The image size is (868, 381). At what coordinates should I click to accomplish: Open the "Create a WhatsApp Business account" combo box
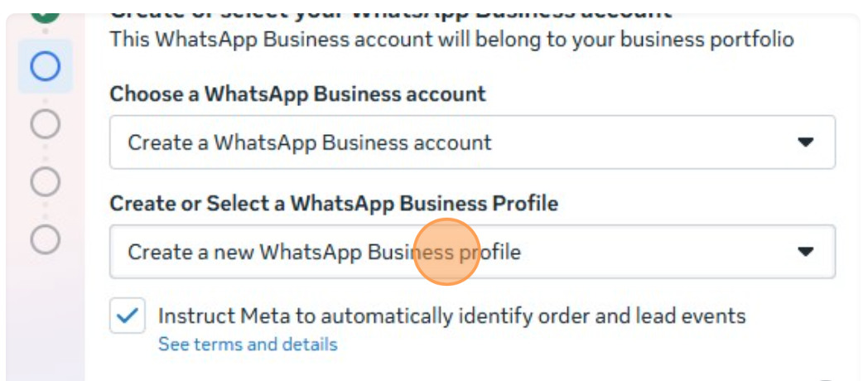pos(472,142)
